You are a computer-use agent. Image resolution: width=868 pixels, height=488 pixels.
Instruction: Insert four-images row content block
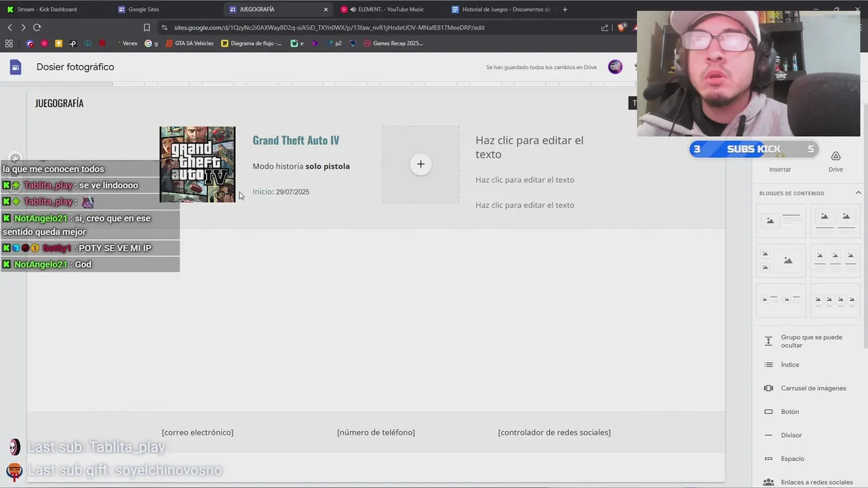[835, 300]
